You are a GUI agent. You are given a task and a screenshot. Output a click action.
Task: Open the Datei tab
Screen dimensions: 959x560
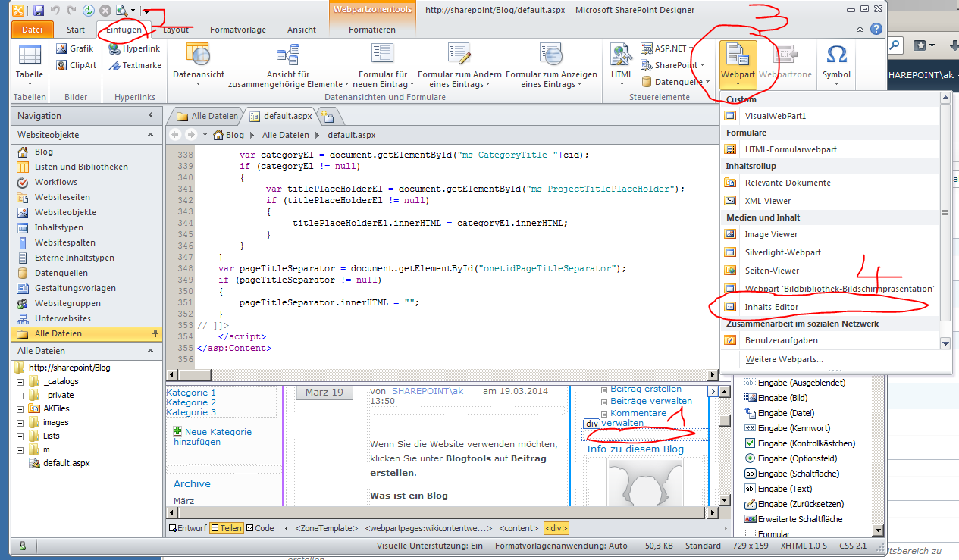(x=33, y=30)
